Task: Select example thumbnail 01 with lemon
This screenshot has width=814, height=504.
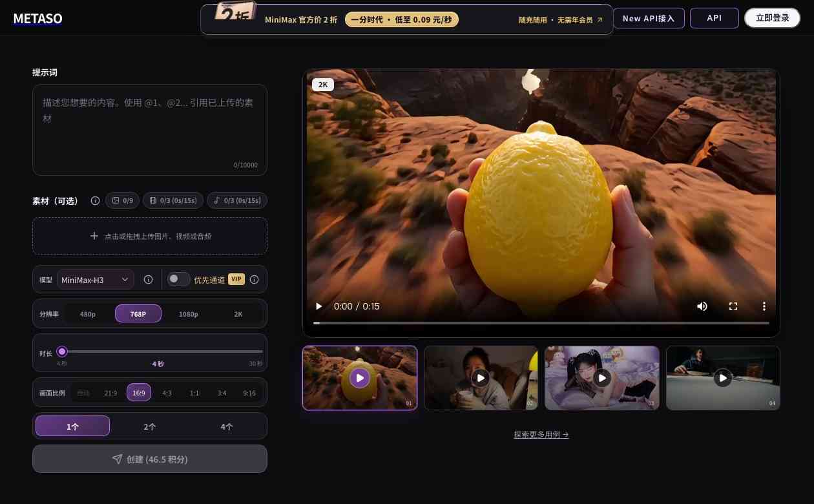Action: 360,378
